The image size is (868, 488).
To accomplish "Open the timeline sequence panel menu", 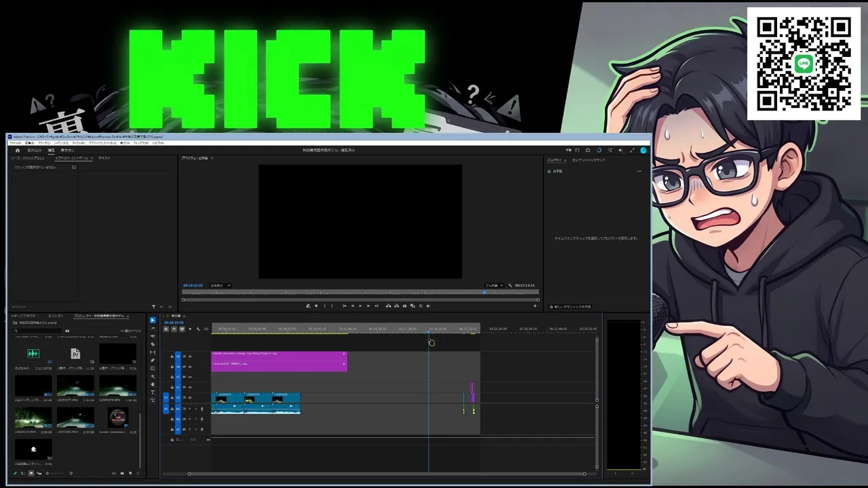I will coord(185,316).
